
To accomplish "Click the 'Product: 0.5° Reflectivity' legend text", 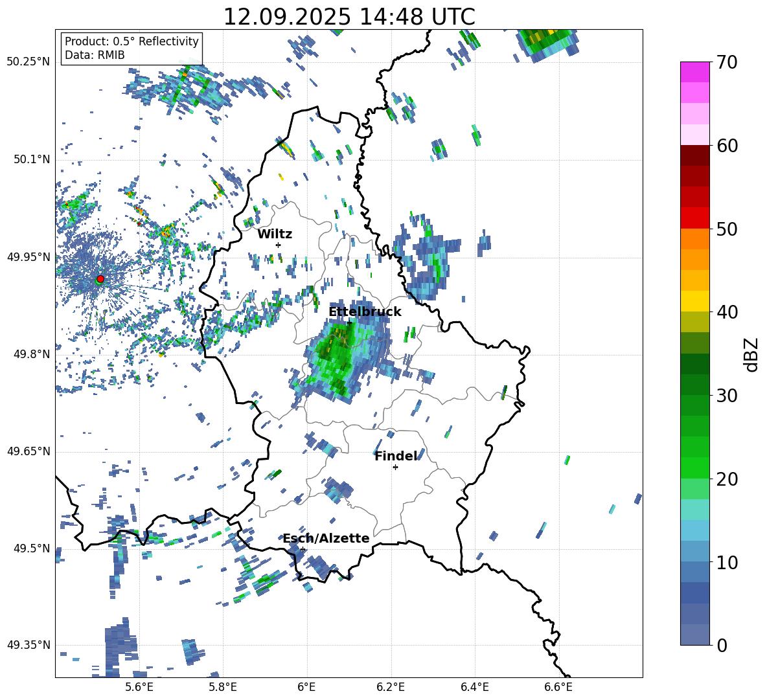I will tap(132, 41).
